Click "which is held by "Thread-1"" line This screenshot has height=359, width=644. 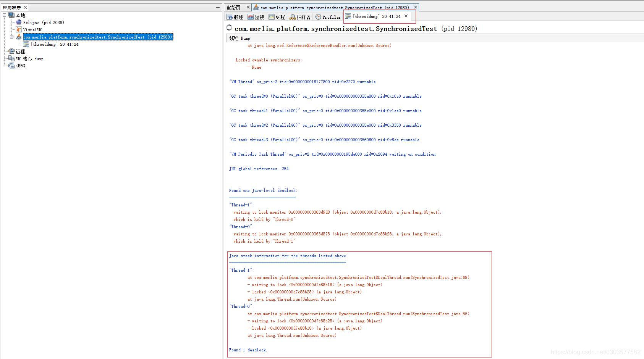[265, 241]
